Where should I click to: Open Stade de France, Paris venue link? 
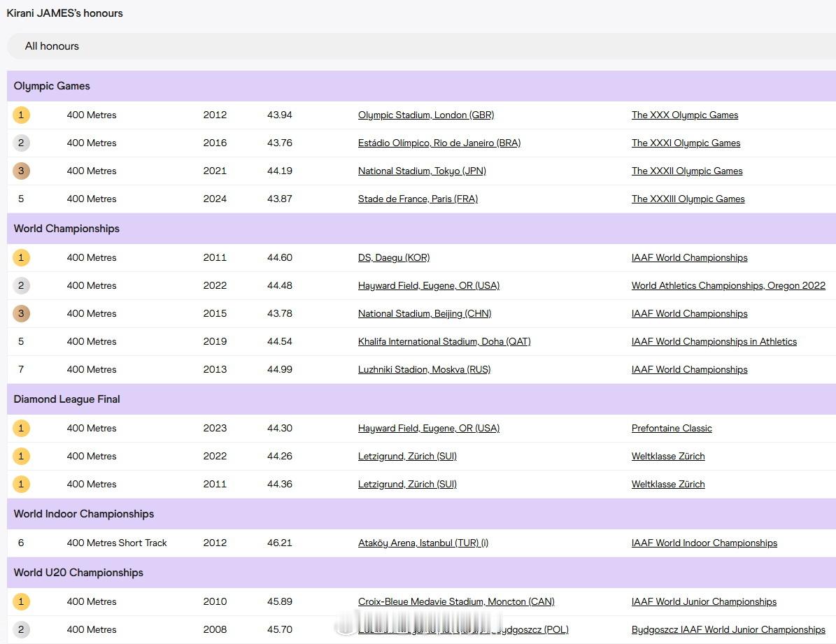click(418, 199)
